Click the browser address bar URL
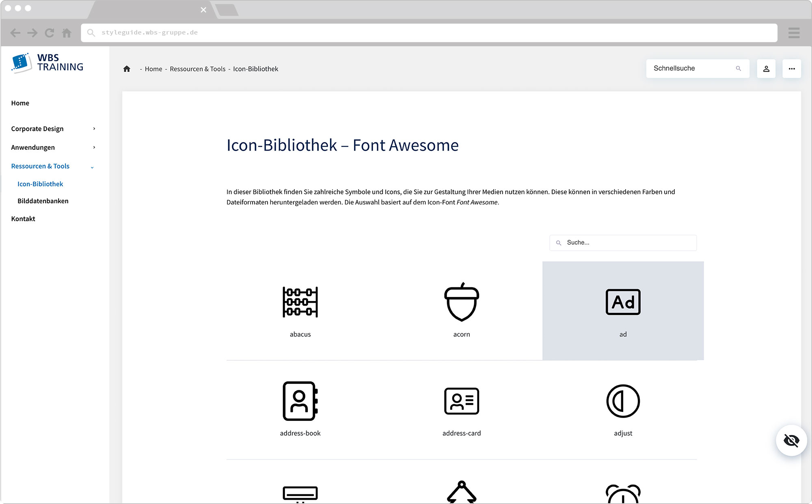The width and height of the screenshot is (812, 504). tap(149, 32)
